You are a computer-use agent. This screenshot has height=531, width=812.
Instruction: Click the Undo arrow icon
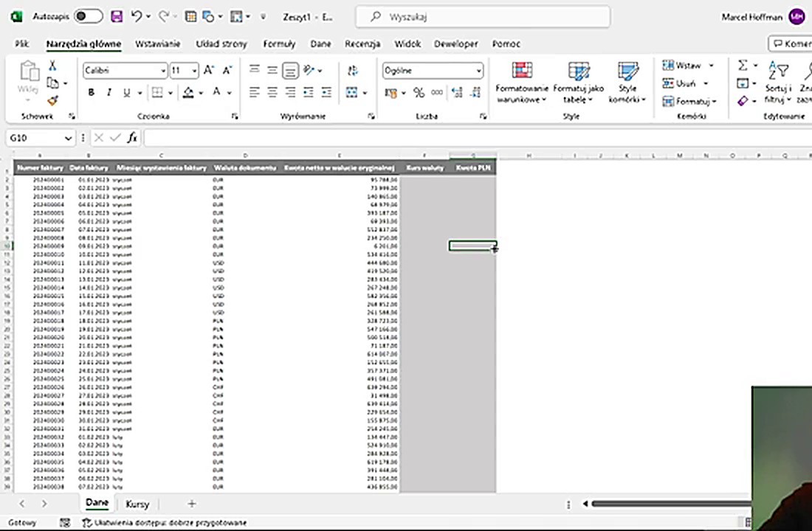tap(137, 16)
